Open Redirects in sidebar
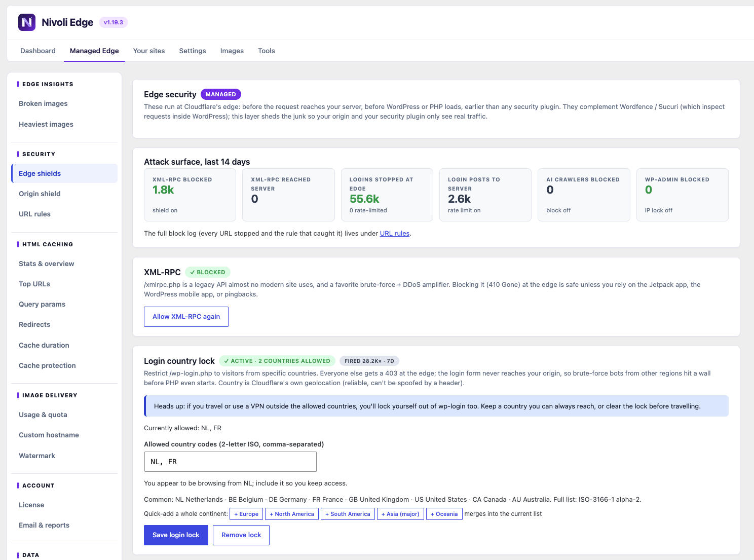Image resolution: width=754 pixels, height=560 pixels. pos(64,324)
